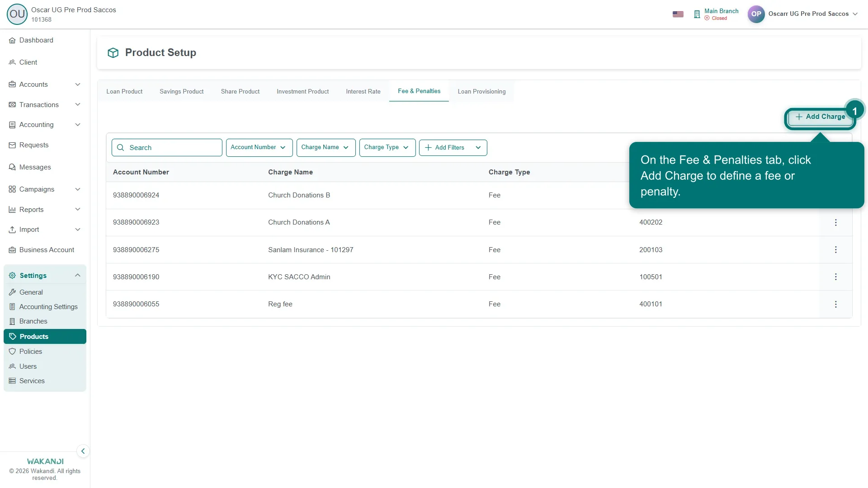Image resolution: width=868 pixels, height=488 pixels.
Task: Click the Client people icon
Action: (x=12, y=62)
